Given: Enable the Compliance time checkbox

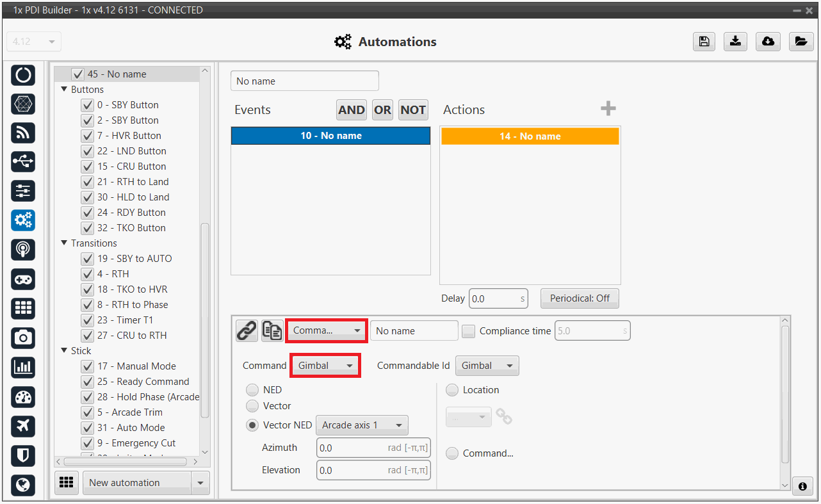Looking at the screenshot, I should 469,331.
